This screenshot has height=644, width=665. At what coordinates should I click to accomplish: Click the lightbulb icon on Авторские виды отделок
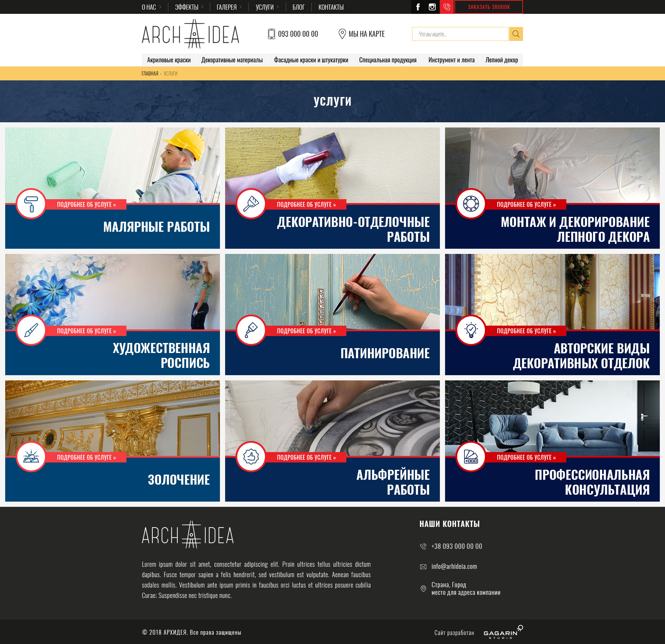pyautogui.click(x=471, y=330)
